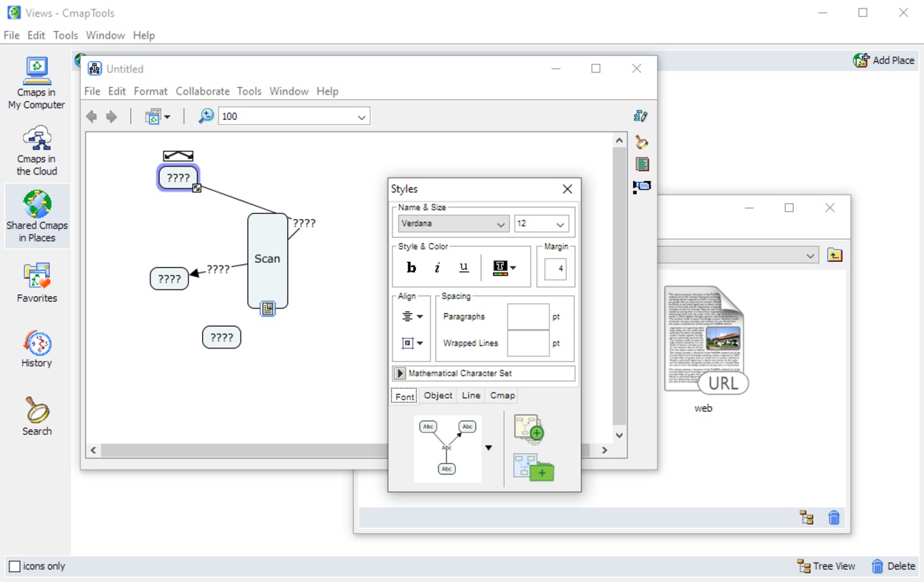This screenshot has height=582, width=924.
Task: Click the Margin input field
Action: pos(555,268)
